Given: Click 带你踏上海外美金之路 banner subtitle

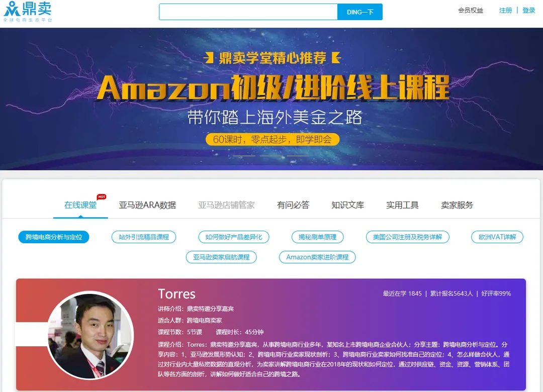Looking at the screenshot, I should pyautogui.click(x=275, y=117).
